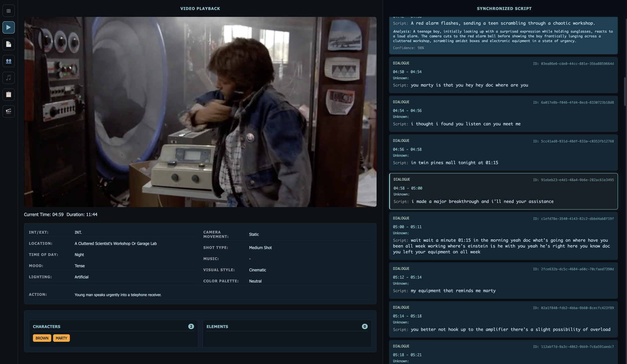Open the characters people sidebar icon
The image size is (627, 364).
pos(9,61)
